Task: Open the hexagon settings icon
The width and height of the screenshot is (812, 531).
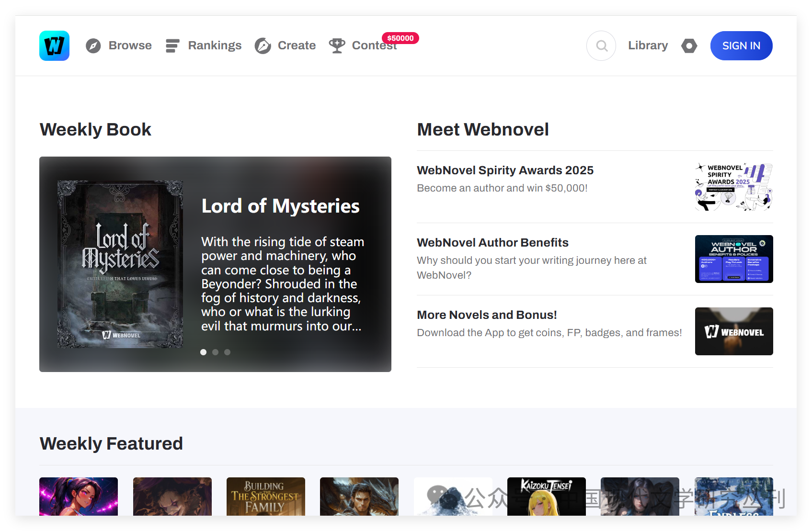Action: click(x=689, y=46)
